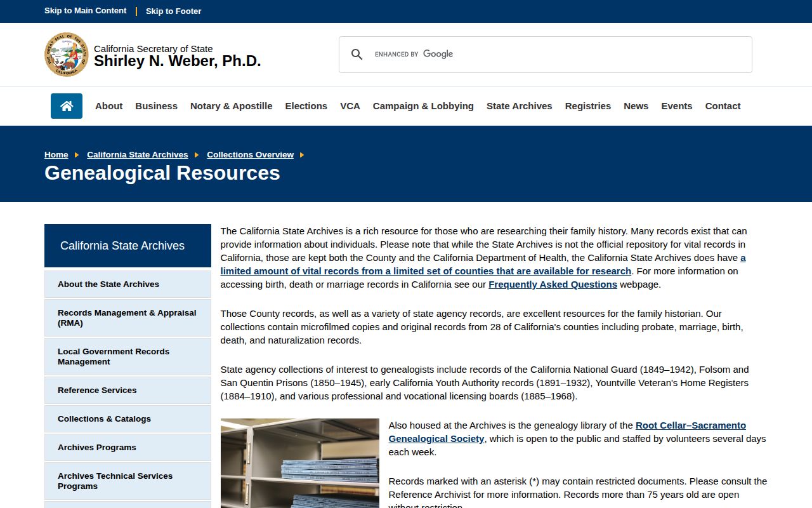Open the Frequently Asked Questions link
This screenshot has height=508, width=812.
point(553,284)
